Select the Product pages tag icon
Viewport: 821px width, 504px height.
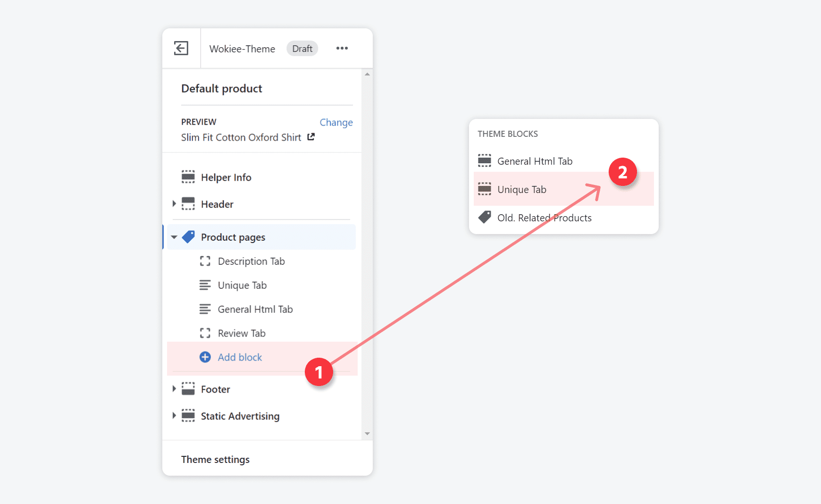188,237
